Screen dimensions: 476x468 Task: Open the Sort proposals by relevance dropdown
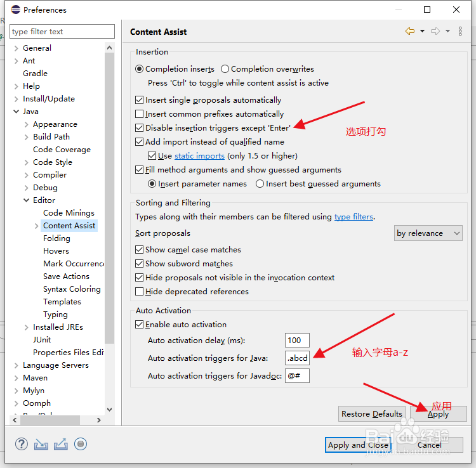428,233
